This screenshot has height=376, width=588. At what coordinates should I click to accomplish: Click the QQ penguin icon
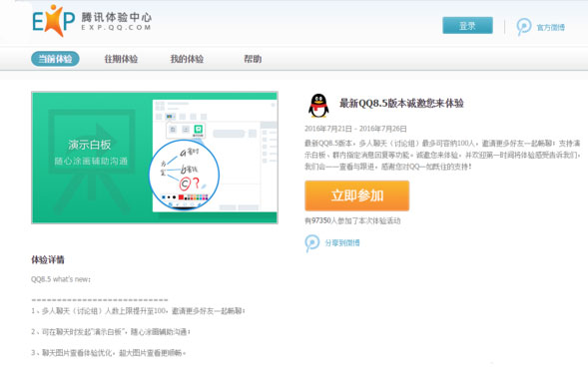click(318, 106)
